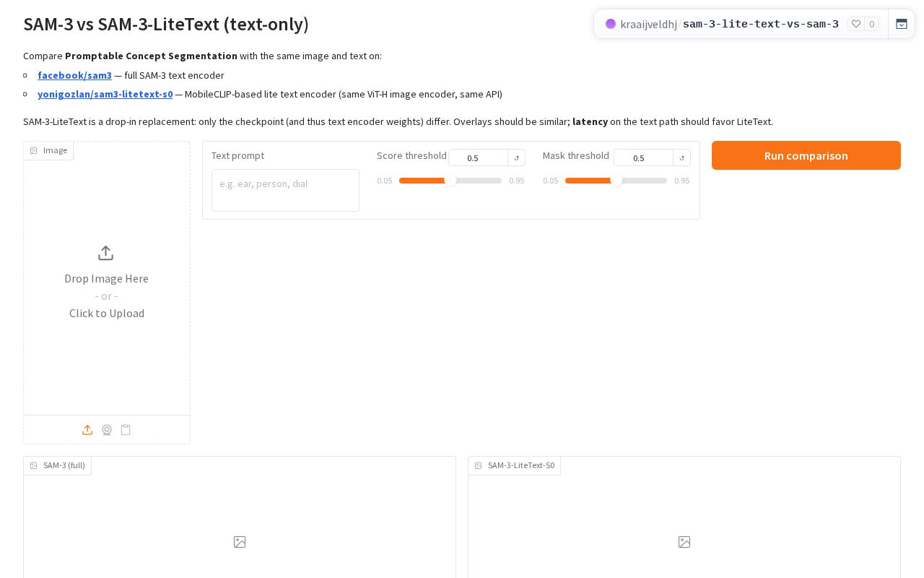
Task: Click the like count next to heart
Action: (871, 24)
